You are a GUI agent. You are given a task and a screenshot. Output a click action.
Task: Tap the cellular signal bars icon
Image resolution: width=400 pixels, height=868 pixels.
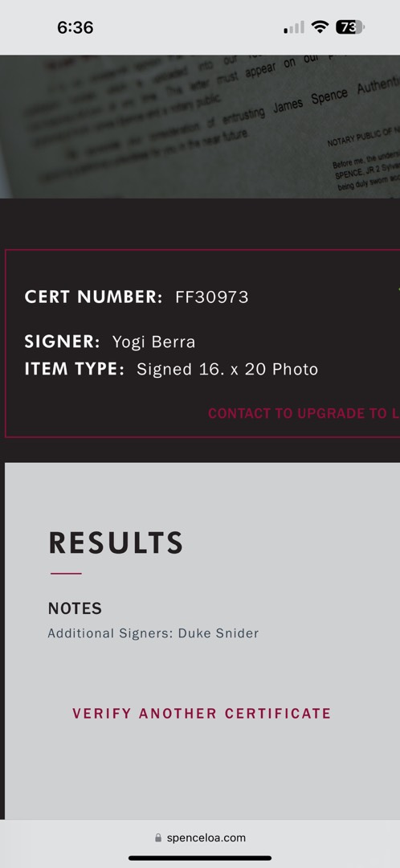click(x=294, y=27)
